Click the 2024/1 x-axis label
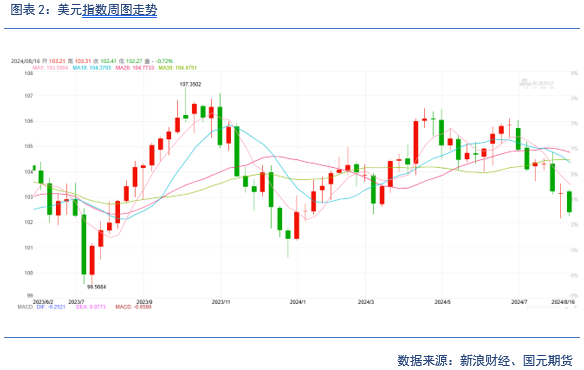This screenshot has width=584, height=370. (298, 302)
